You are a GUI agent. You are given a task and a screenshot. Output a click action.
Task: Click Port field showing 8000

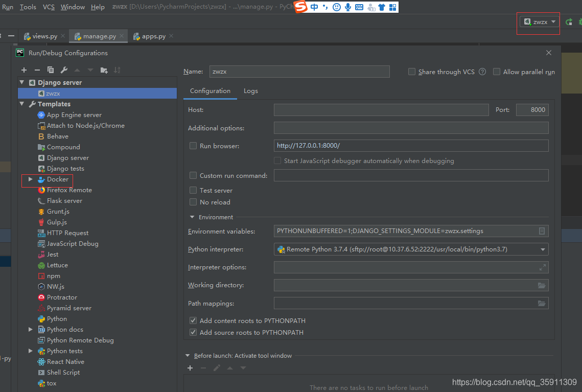(532, 110)
